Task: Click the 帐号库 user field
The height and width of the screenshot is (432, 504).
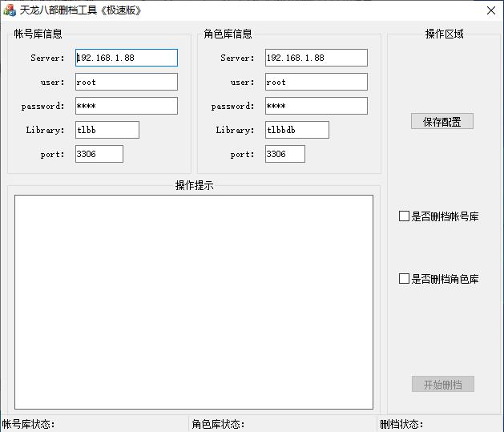Action: (x=127, y=82)
